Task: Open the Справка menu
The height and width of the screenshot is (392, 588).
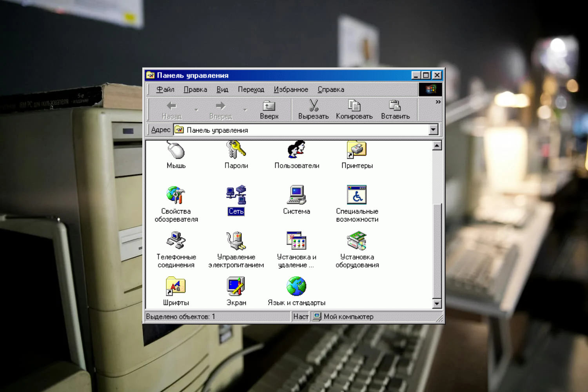Action: tap(331, 89)
